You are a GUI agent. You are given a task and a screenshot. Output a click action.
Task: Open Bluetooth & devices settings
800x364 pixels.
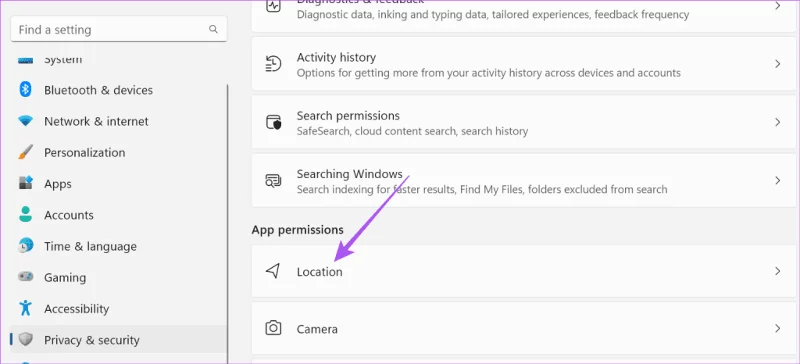pos(98,90)
